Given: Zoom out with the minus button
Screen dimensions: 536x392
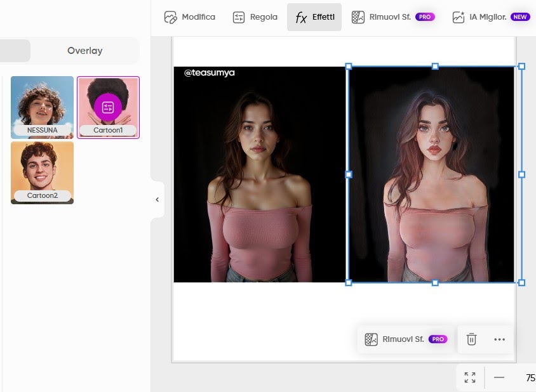Looking at the screenshot, I should (499, 377).
